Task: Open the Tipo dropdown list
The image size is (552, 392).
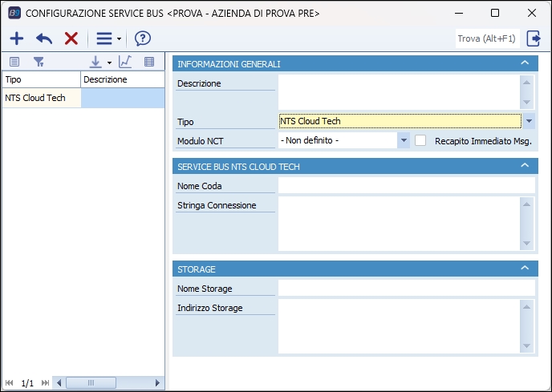Action: [x=530, y=121]
